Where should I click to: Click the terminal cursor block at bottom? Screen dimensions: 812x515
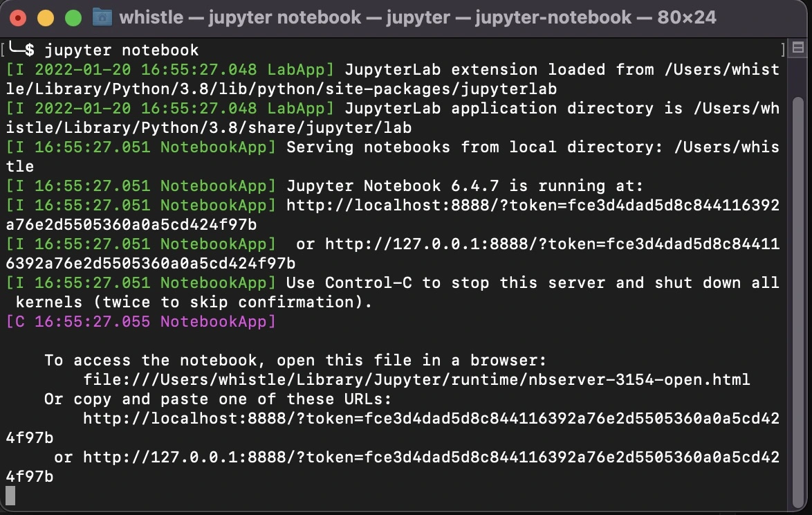click(x=10, y=496)
